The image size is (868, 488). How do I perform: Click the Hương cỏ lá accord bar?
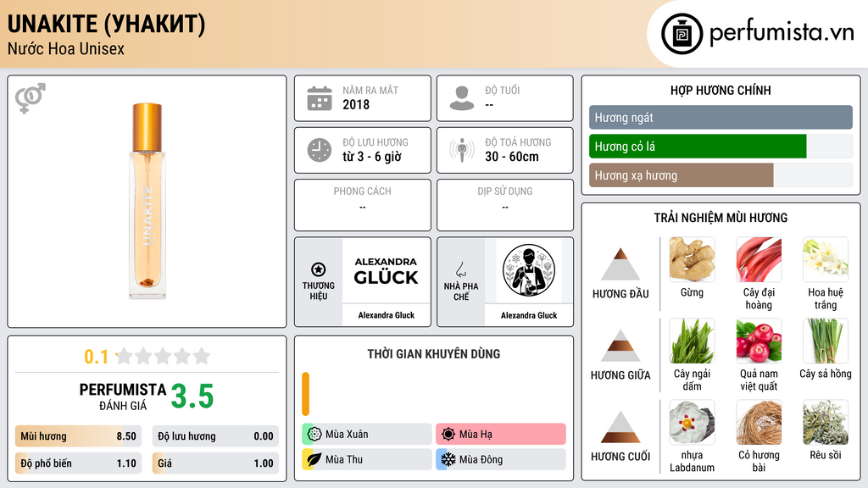click(x=721, y=147)
